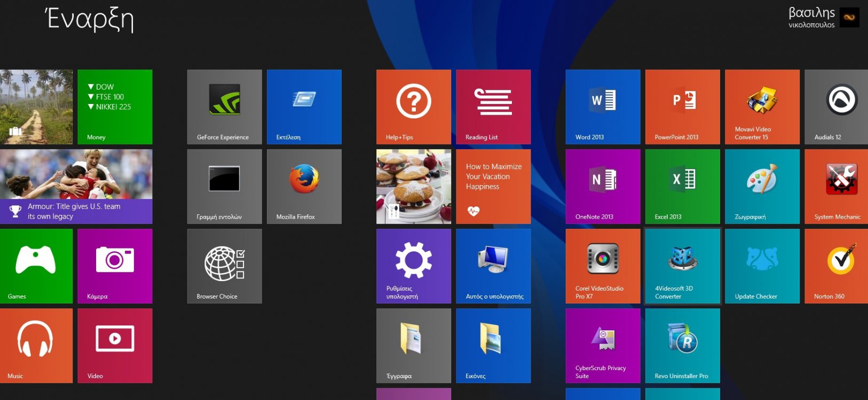The height and width of the screenshot is (400, 868).
Task: Open the Update Checker tile
Action: [x=762, y=266]
